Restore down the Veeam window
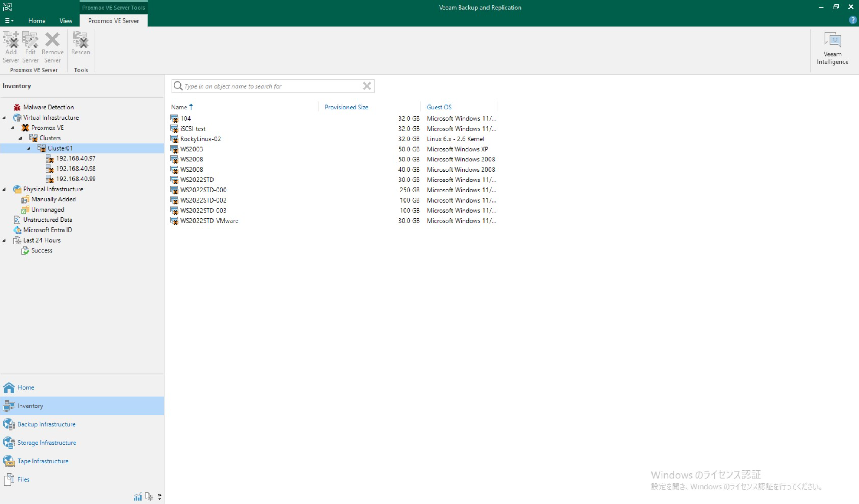Image resolution: width=859 pixels, height=504 pixels. tap(836, 7)
